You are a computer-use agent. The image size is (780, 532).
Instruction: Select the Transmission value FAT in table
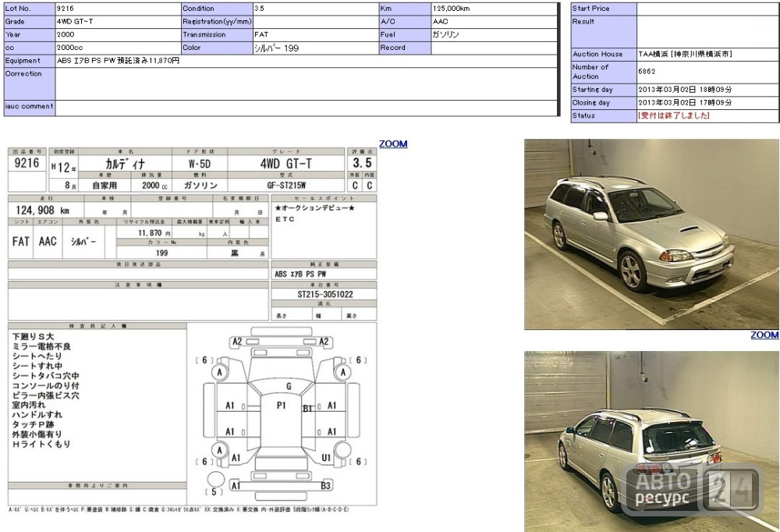[x=261, y=34]
